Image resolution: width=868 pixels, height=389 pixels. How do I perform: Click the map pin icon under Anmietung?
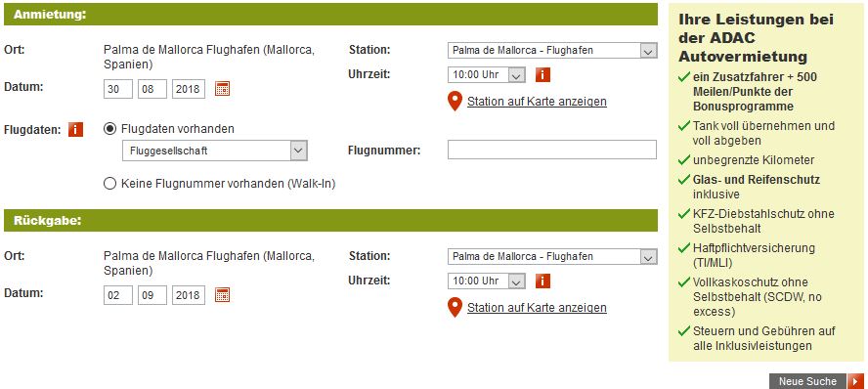(455, 102)
